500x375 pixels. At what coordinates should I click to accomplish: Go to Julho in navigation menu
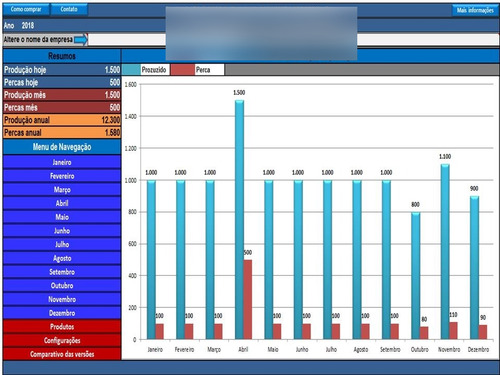pyautogui.click(x=62, y=244)
